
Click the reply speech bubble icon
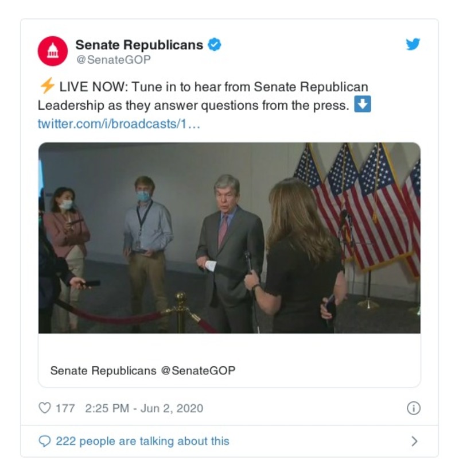tap(44, 441)
